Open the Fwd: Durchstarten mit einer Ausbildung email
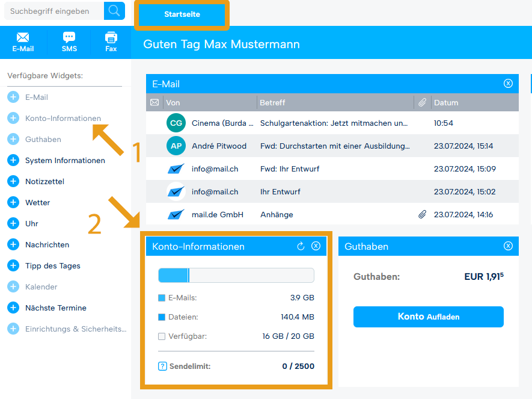The width and height of the screenshot is (532, 399). pyautogui.click(x=332, y=146)
